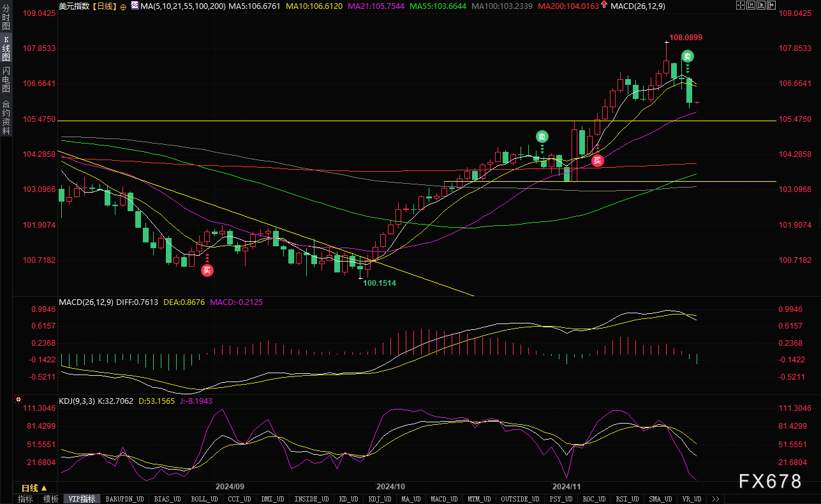Switch to 闪电图 view in left sidebar

6,81
